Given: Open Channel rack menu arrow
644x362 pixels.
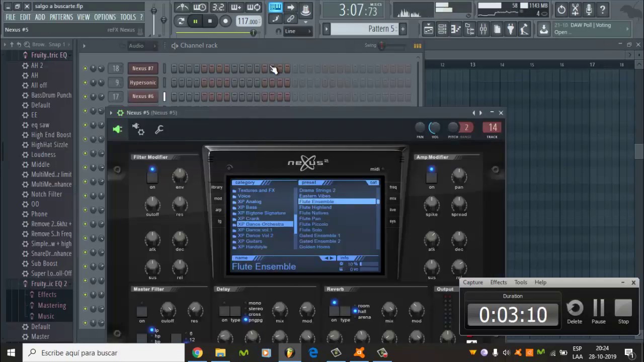Looking at the screenshot, I should 84,46.
